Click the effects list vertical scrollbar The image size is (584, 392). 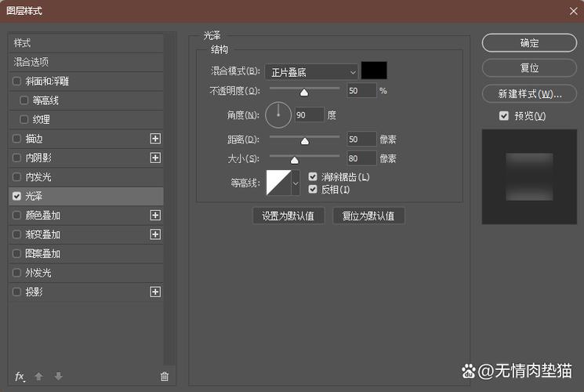pyautogui.click(x=169, y=199)
